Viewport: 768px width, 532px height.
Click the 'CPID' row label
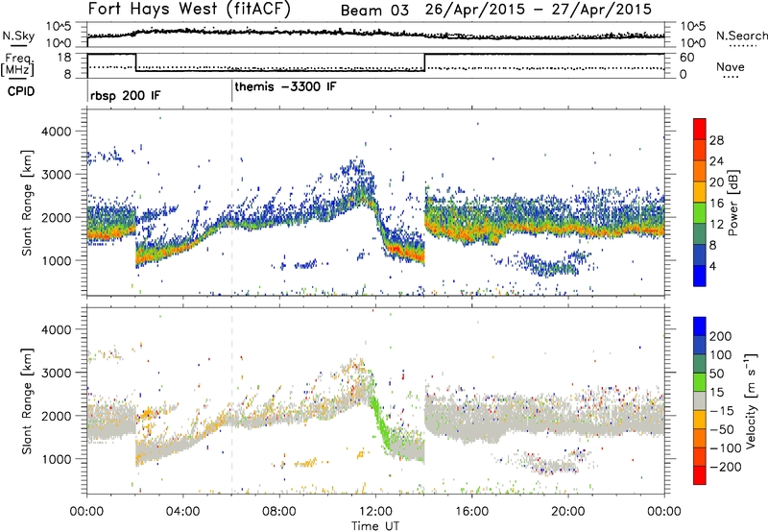(21, 91)
